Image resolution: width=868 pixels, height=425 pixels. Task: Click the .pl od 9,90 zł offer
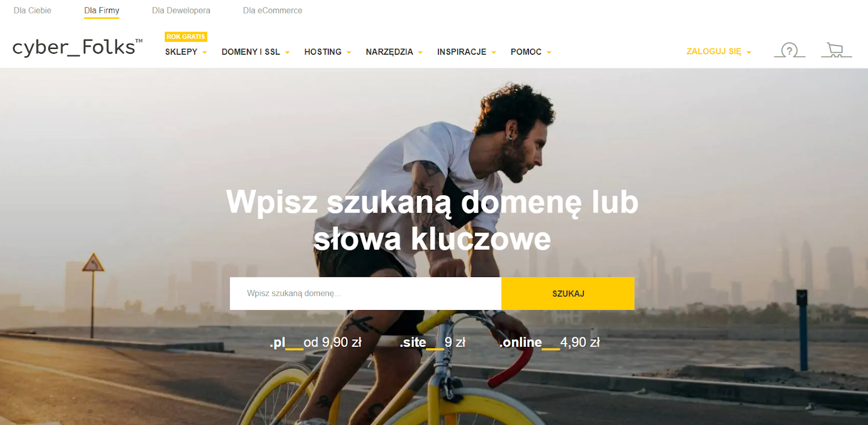tap(316, 343)
